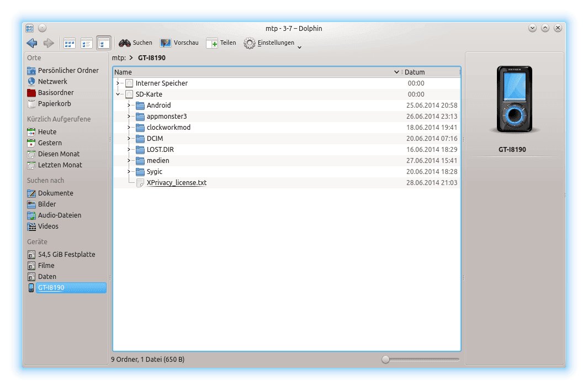Open the Einstellungen settings menu
Image resolution: width=588 pixels, height=390 pixels.
pos(269,43)
